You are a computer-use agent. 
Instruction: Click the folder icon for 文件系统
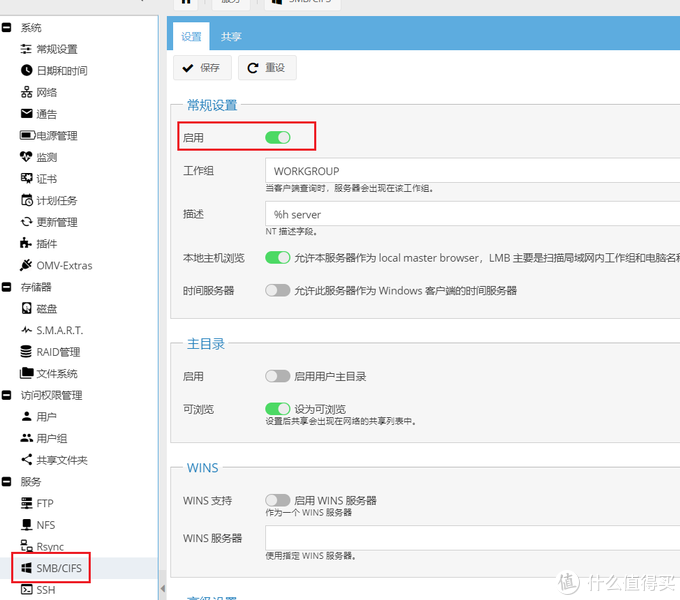(x=26, y=373)
